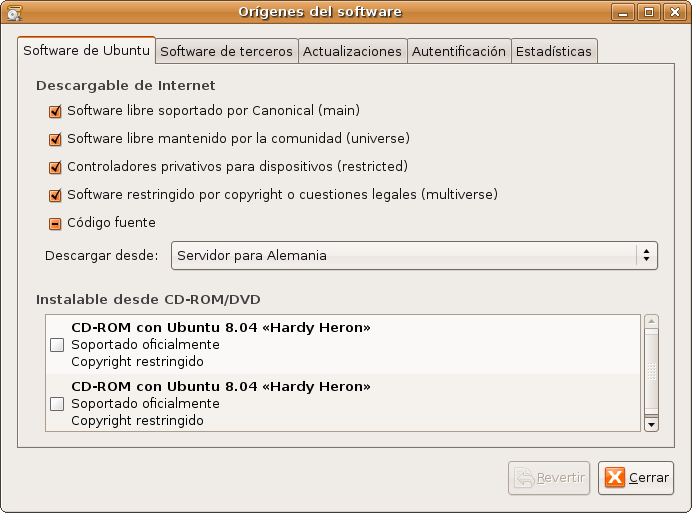The image size is (692, 513).
Task: Open the Actualizaciones tab
Action: (x=352, y=51)
